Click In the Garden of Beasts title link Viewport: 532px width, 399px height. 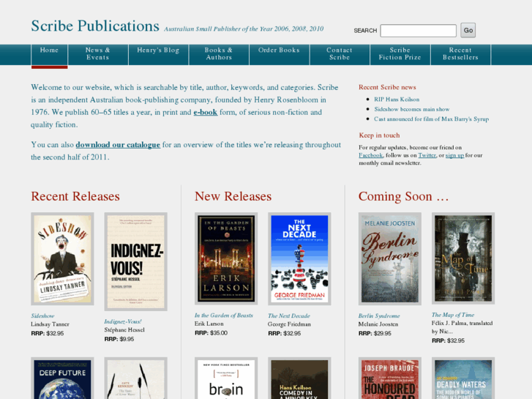pyautogui.click(x=224, y=316)
